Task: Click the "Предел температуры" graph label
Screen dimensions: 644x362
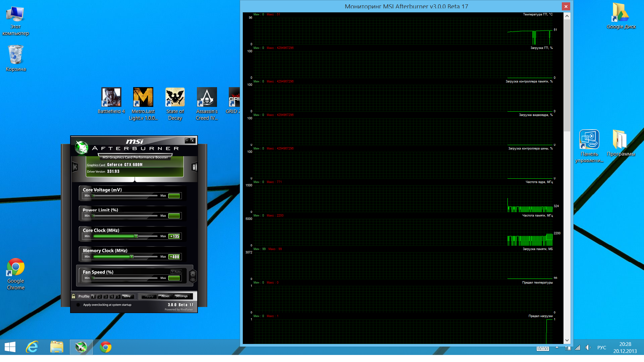Action: tap(537, 283)
